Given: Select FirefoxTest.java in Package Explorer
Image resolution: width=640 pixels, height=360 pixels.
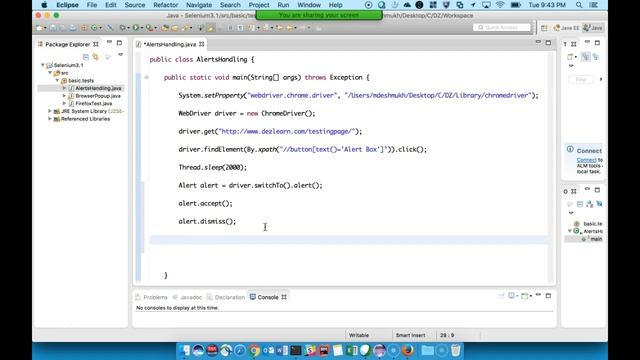Looking at the screenshot, I should coord(93,104).
